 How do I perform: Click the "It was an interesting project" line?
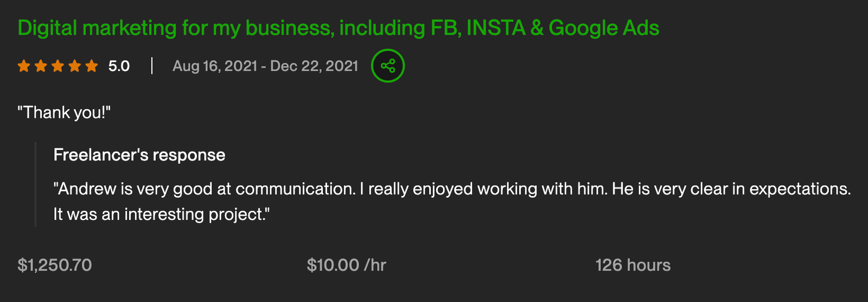click(x=161, y=214)
